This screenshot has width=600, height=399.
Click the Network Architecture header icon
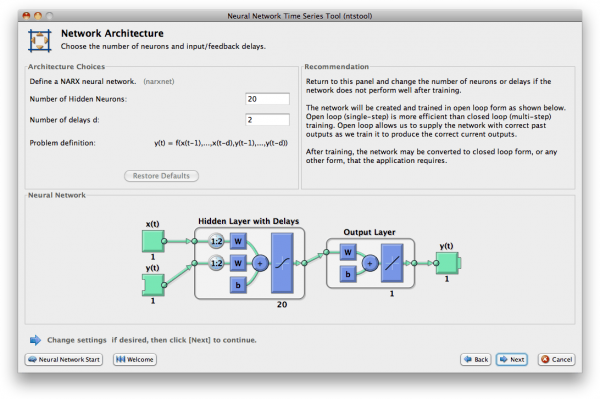(x=39, y=41)
